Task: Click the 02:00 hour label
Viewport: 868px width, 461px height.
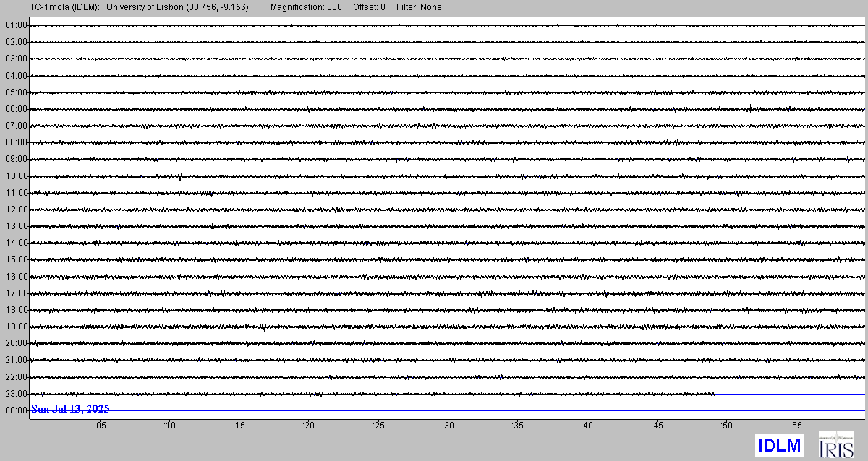Action: click(16, 42)
